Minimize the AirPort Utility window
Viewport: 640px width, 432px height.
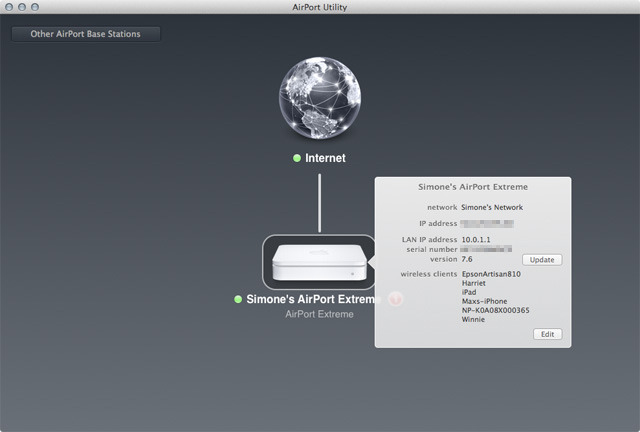click(22, 7)
